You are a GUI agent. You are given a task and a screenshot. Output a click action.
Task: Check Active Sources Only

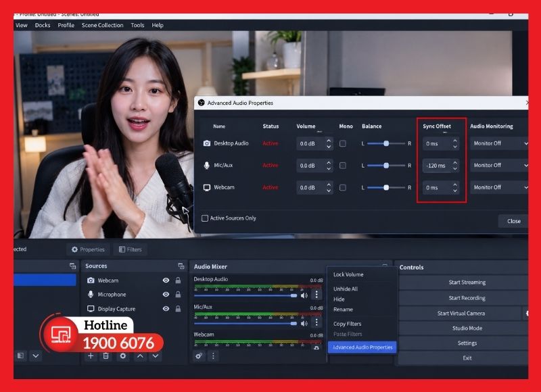pyautogui.click(x=205, y=218)
